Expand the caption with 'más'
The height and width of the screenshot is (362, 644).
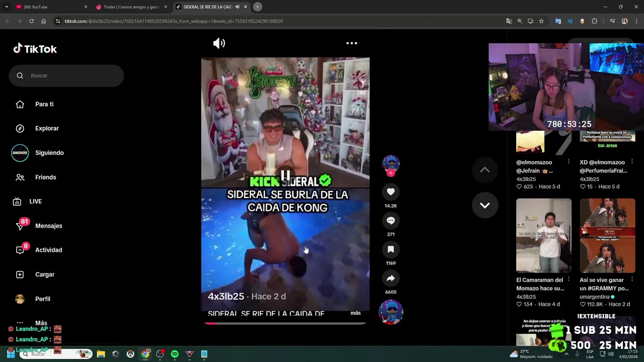coord(356,313)
